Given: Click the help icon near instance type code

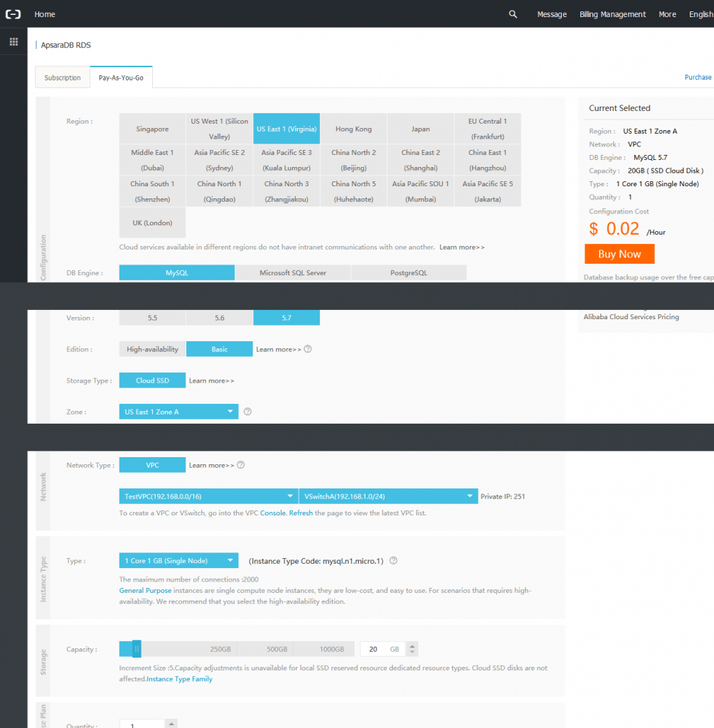Looking at the screenshot, I should click(393, 560).
